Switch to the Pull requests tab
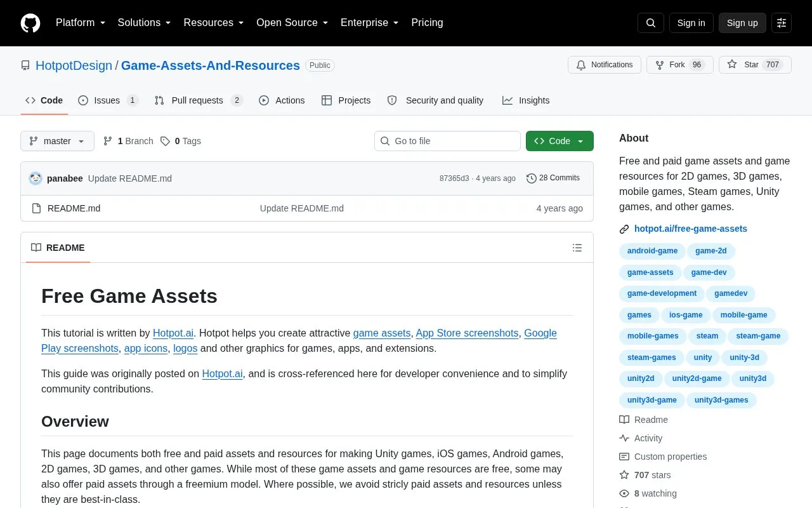The image size is (812, 508). click(199, 100)
